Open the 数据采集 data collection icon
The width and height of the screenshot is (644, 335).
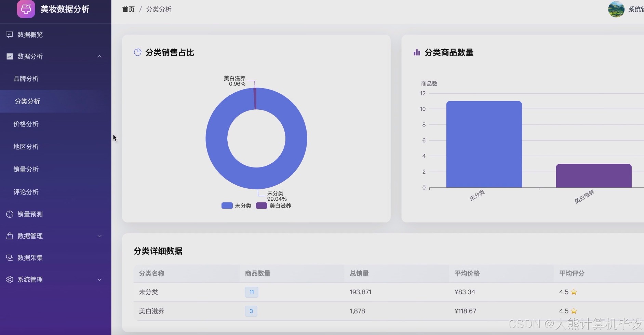coord(9,257)
